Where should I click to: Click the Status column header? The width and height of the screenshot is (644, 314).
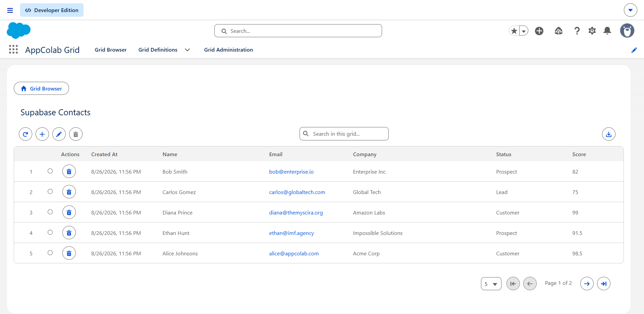[x=503, y=154]
